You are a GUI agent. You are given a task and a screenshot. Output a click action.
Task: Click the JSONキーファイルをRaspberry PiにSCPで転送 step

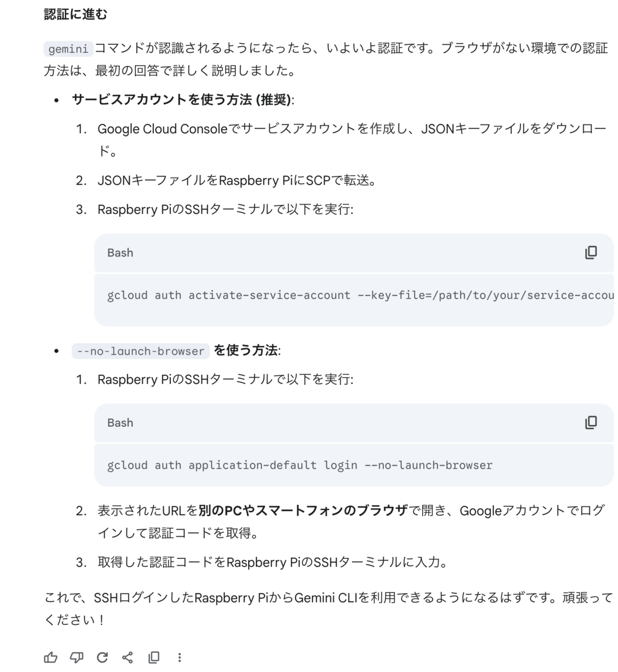[x=237, y=180]
